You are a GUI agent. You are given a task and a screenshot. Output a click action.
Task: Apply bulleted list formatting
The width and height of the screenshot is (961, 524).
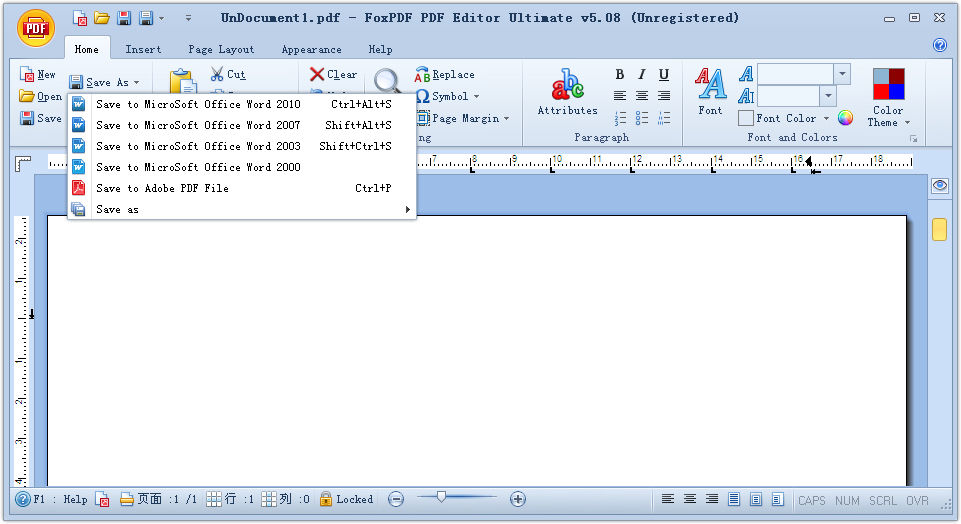[x=642, y=118]
